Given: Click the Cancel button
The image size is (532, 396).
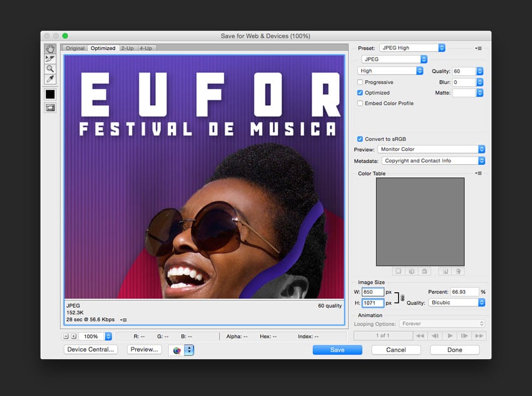Looking at the screenshot, I should [396, 350].
